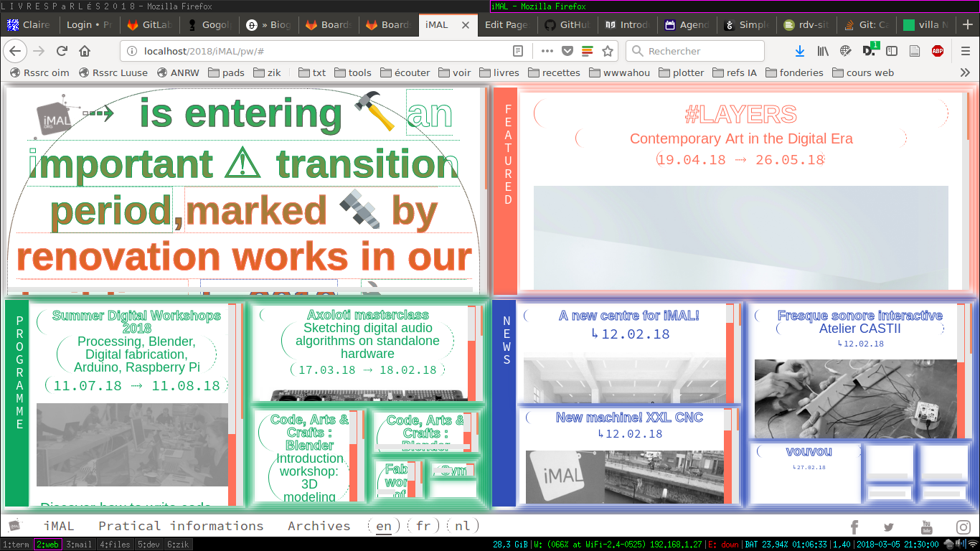
Task: Click the Instagram icon
Action: [x=963, y=527]
